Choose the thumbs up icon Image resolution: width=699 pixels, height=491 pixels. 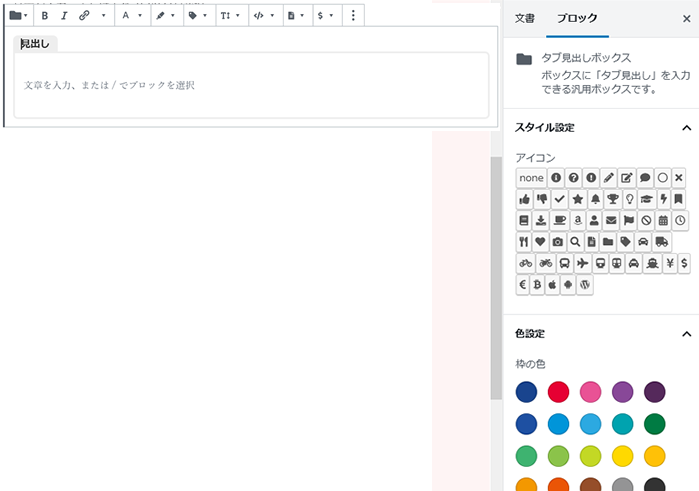pos(524,199)
